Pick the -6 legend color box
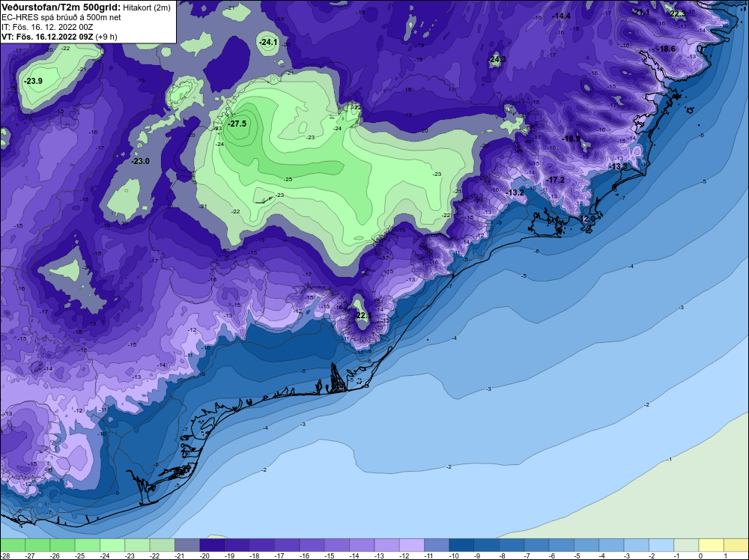 click(561, 545)
